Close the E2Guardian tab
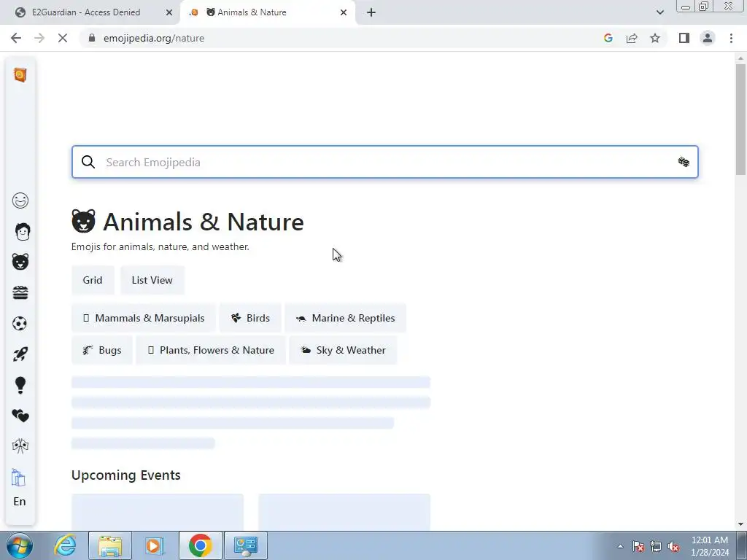The height and width of the screenshot is (560, 747). (169, 12)
